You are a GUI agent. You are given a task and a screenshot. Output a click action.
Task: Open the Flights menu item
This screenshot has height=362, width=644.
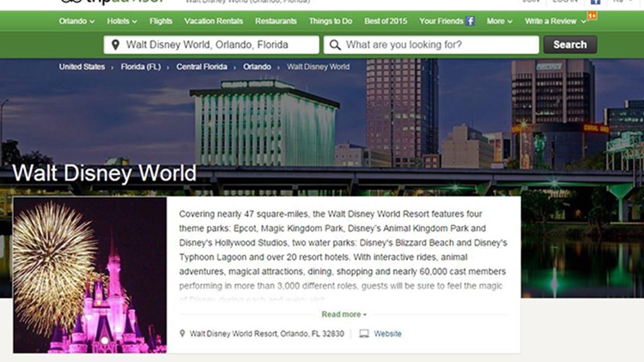tap(161, 21)
